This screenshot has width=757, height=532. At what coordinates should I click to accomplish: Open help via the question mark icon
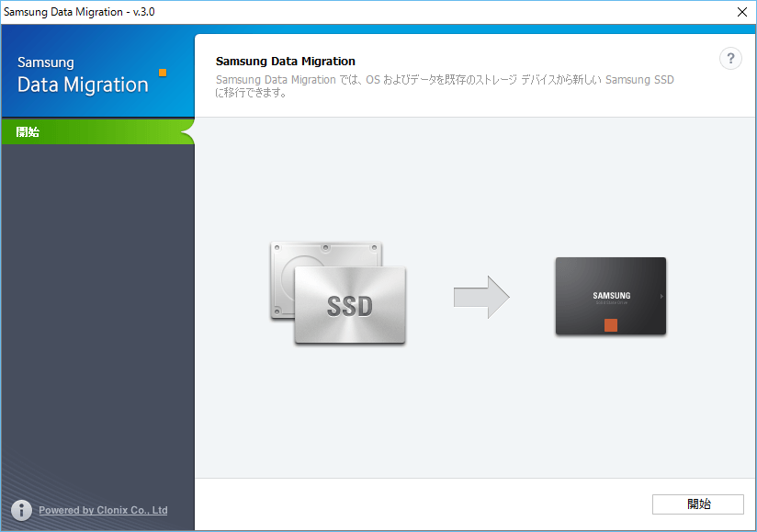pyautogui.click(x=730, y=58)
